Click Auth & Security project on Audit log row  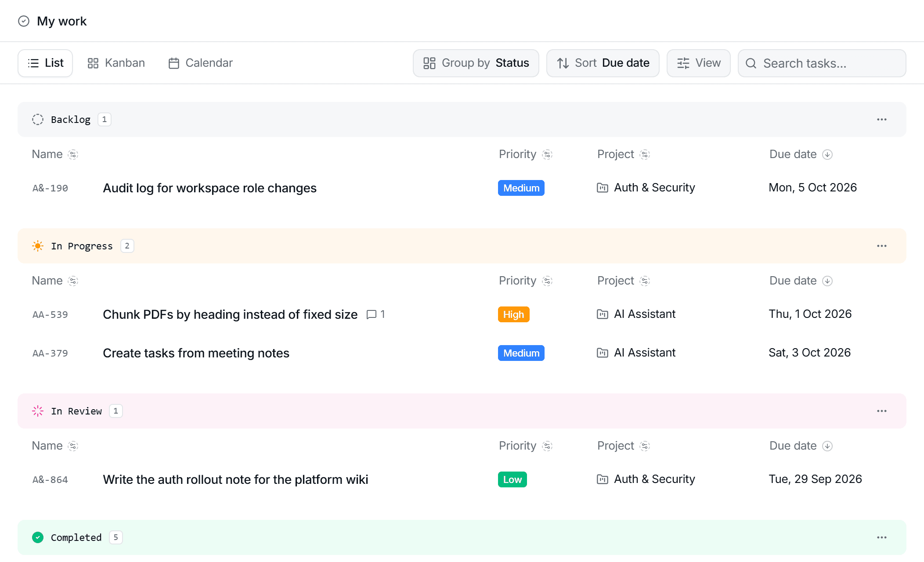pos(646,188)
